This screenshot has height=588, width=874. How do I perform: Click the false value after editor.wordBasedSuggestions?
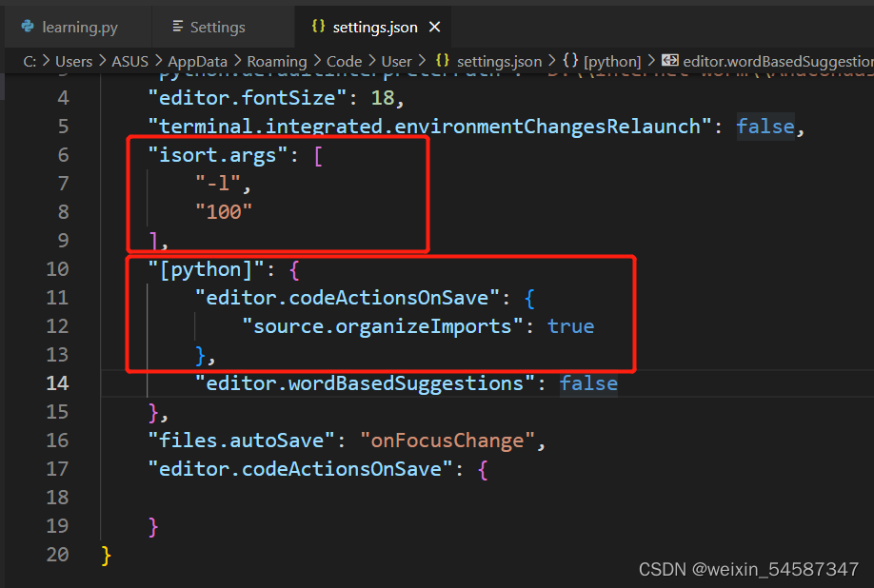point(588,382)
